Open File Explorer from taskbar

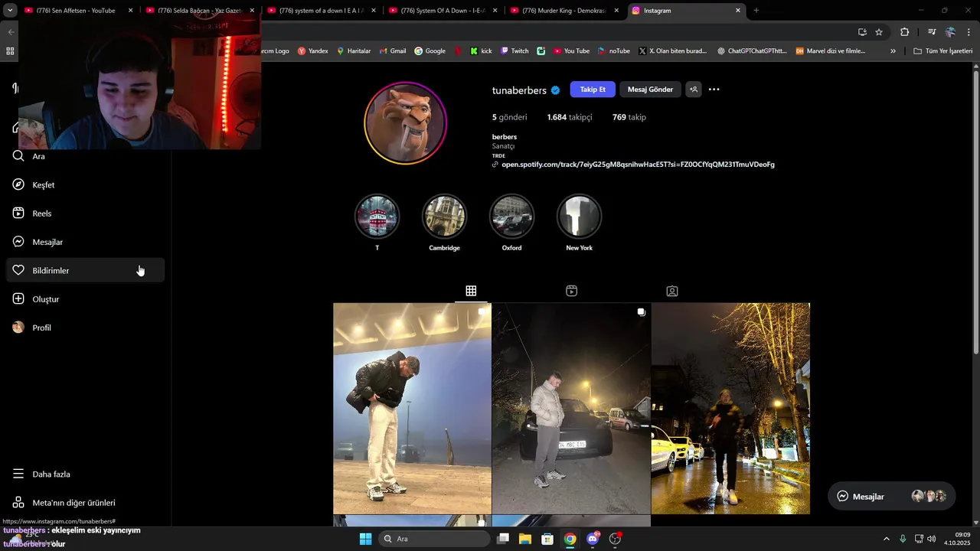525,539
